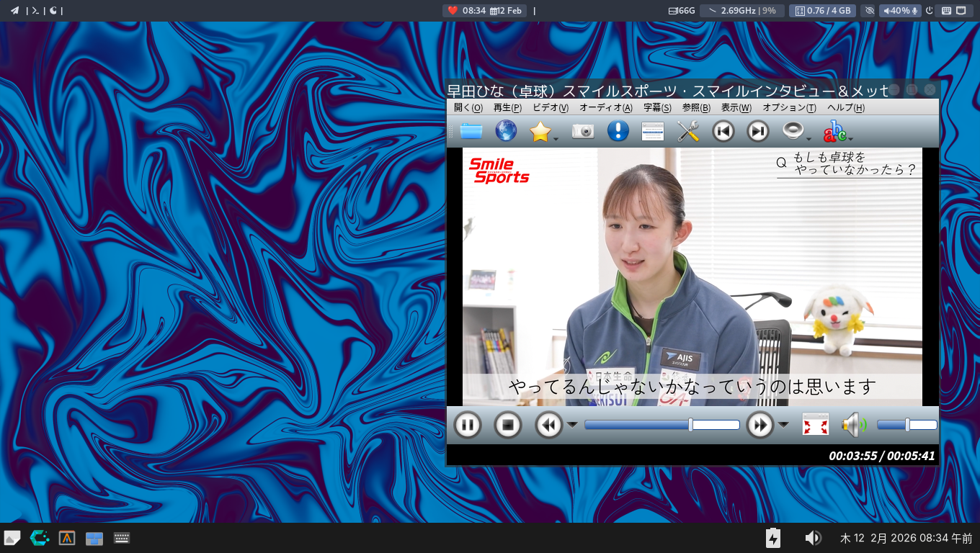Open the 参照(B) menu
980x553 pixels.
coord(696,107)
